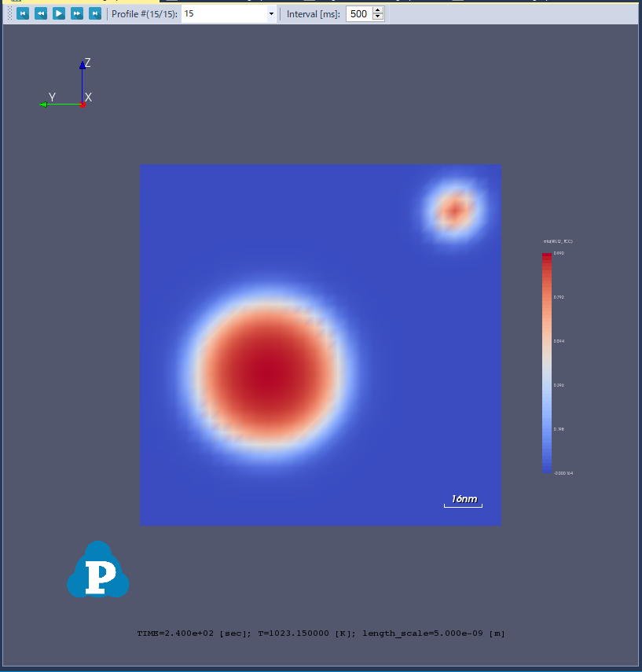Click the blue Z axis arrow
The height and width of the screenshot is (672, 642).
82,75
